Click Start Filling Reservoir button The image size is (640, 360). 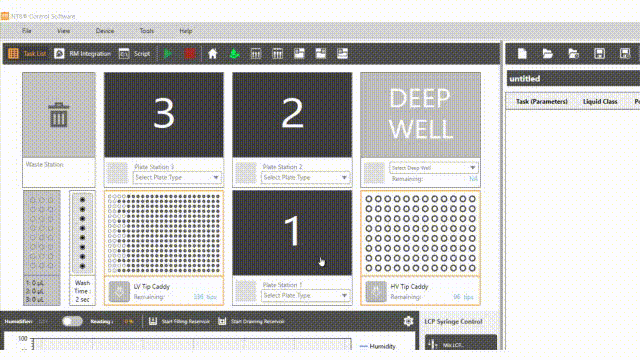pos(179,322)
